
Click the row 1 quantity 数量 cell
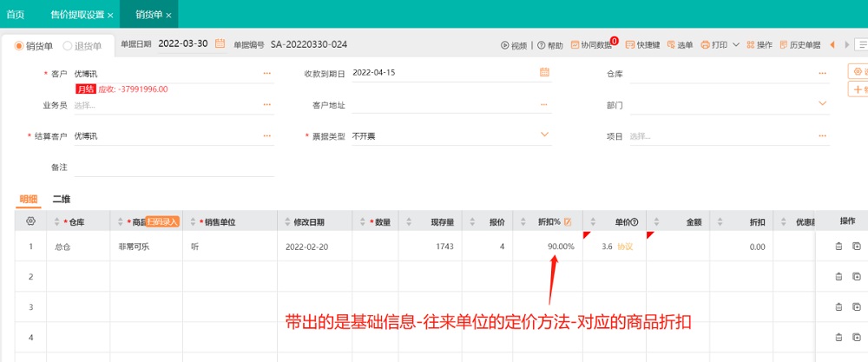375,247
